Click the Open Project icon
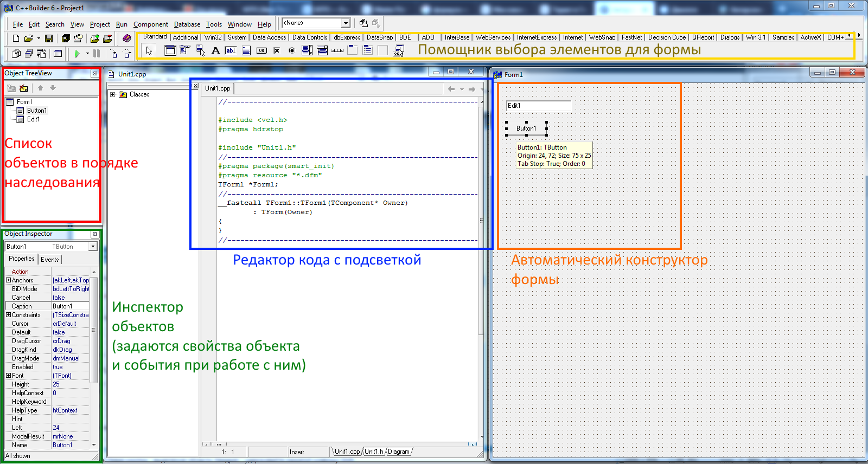Screen dimensions: 868x464 pyautogui.click(x=78, y=38)
